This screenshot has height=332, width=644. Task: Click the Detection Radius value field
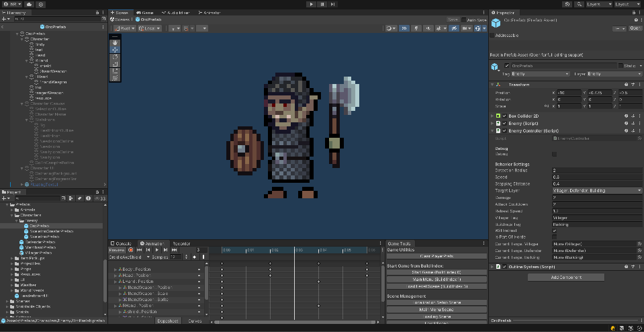click(x=597, y=171)
